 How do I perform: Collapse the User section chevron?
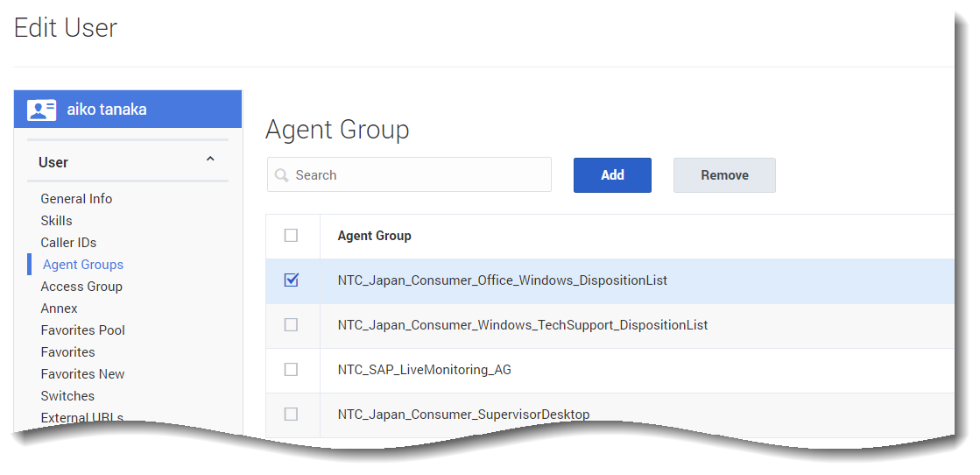click(210, 160)
